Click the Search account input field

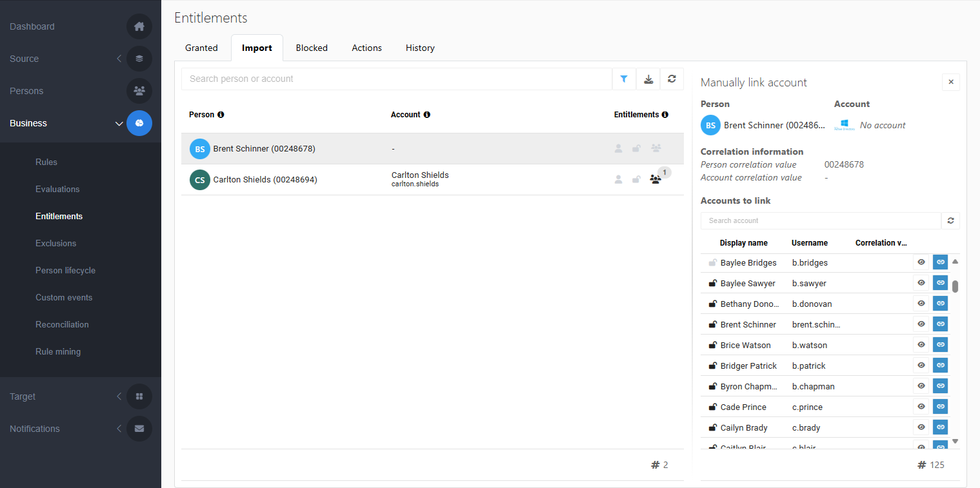[x=820, y=220]
